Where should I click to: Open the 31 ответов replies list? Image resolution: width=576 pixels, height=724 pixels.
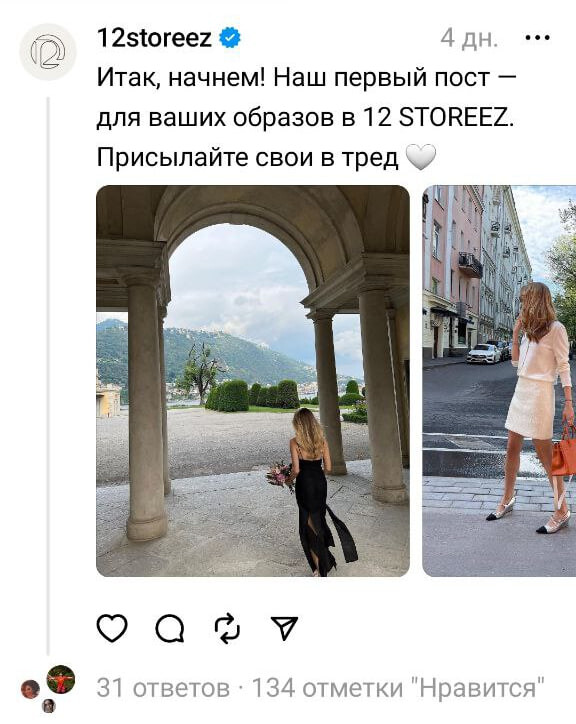[x=163, y=688]
